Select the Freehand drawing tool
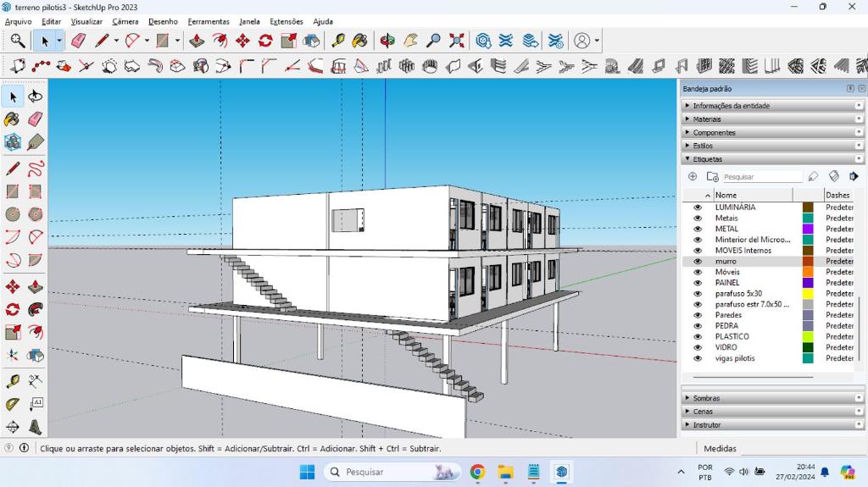 [x=36, y=169]
